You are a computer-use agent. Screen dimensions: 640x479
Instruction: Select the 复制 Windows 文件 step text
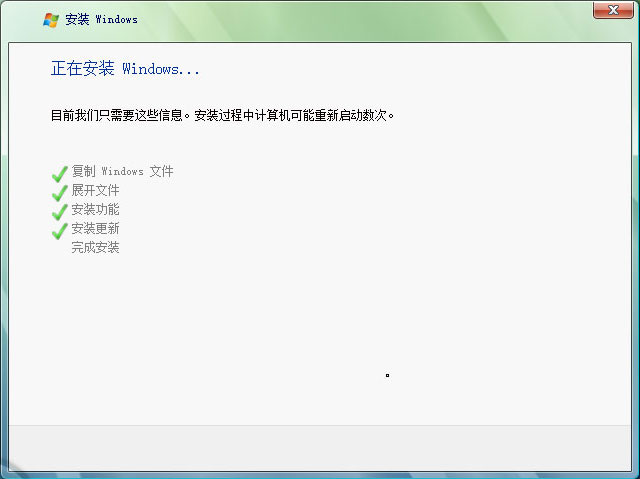click(x=122, y=171)
